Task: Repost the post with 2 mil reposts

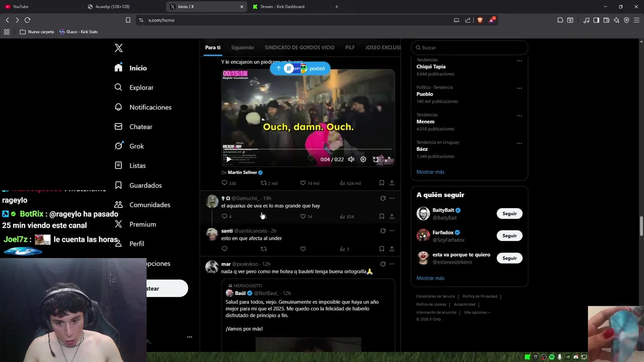Action: [x=269, y=183]
